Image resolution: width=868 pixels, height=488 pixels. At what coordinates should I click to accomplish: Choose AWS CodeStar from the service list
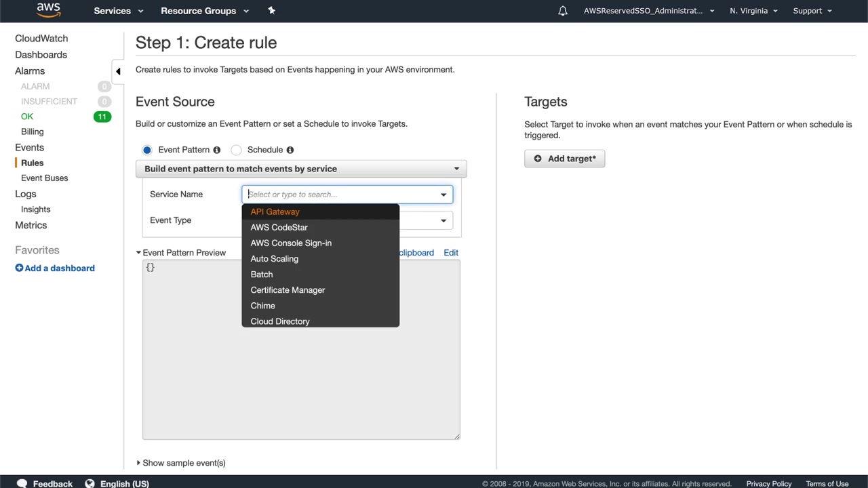point(279,227)
